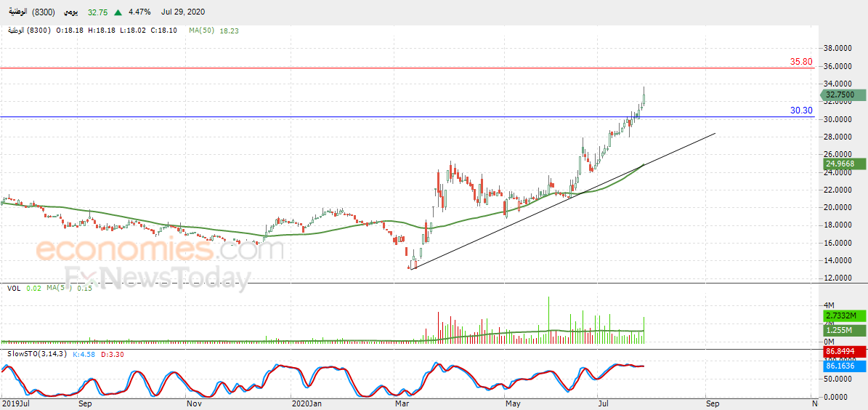Viewport: 868px width, 410px height.
Task: Click the 20.0000 price axis label
Action: (x=838, y=208)
